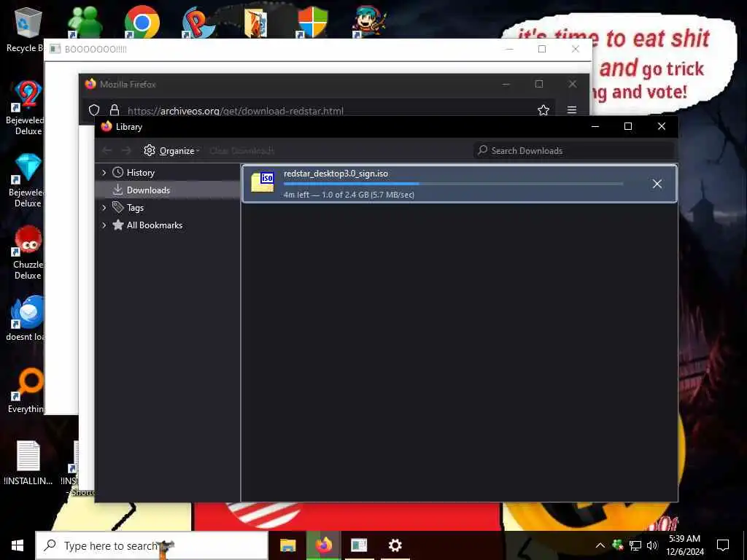Click the All Bookmarks star icon
This screenshot has height=560, width=747.
pos(117,225)
